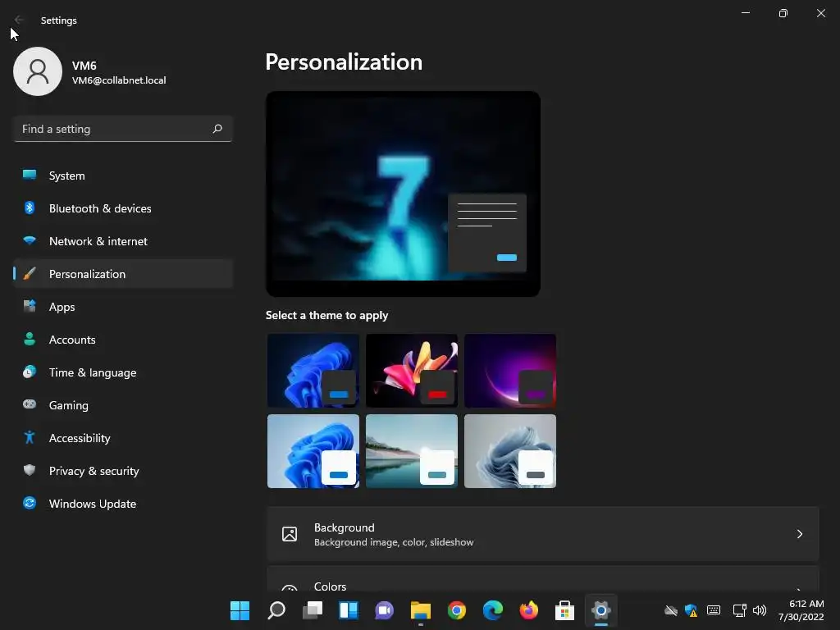Open taskbar Search

(x=276, y=610)
